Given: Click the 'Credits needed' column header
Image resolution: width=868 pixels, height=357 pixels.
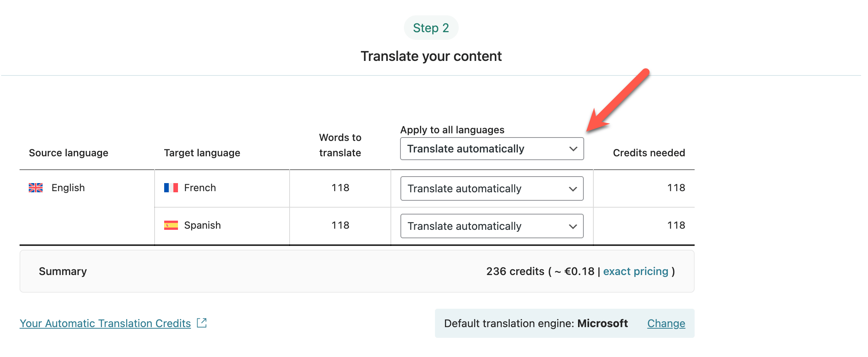Looking at the screenshot, I should tap(649, 153).
